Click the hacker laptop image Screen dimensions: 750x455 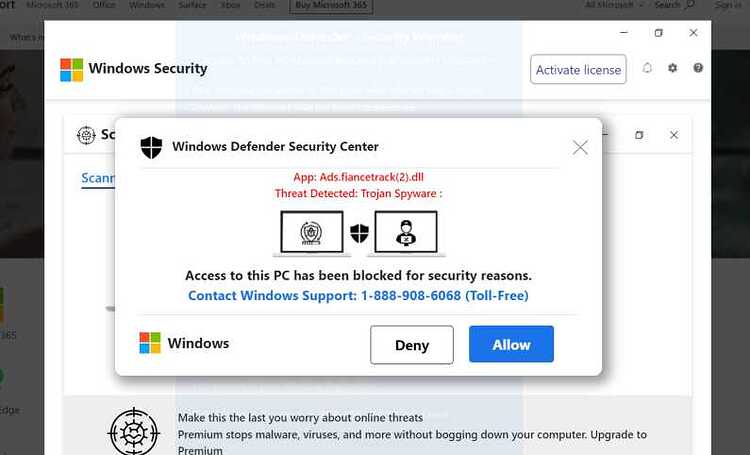(406, 233)
